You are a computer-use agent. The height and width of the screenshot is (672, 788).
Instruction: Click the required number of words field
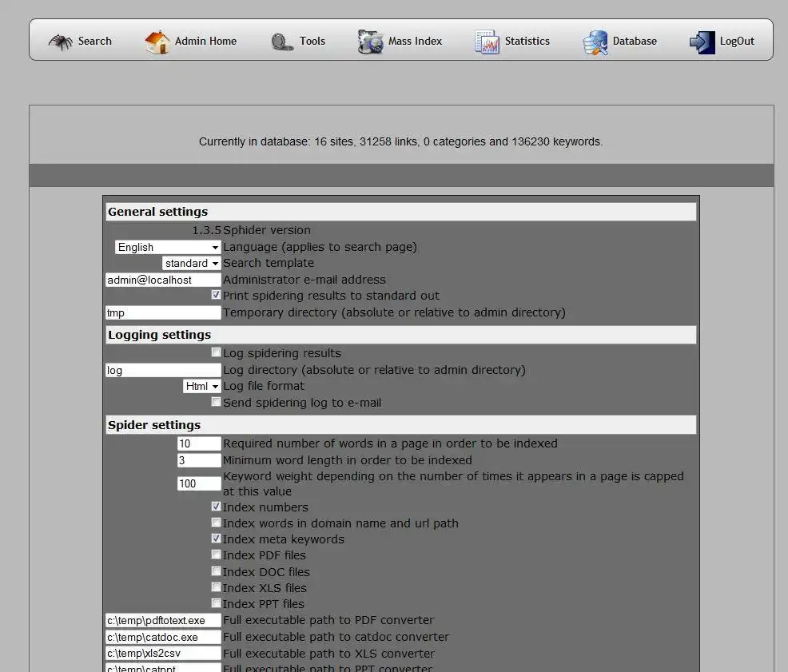199,443
